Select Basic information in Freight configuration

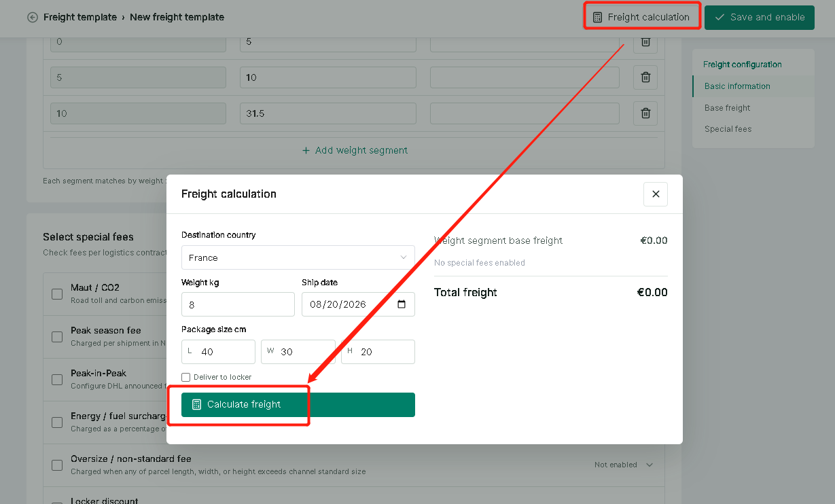737,86
